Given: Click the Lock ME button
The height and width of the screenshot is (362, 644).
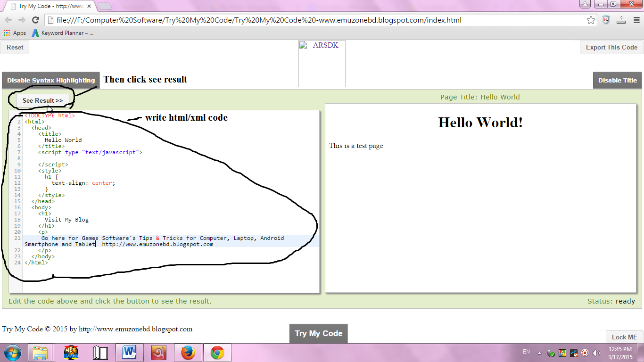Looking at the screenshot, I should (625, 337).
